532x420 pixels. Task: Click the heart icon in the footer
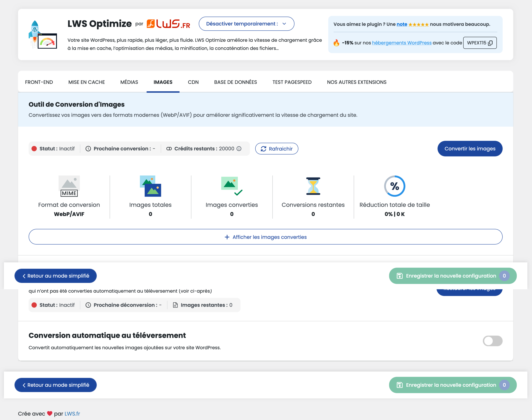(50, 413)
